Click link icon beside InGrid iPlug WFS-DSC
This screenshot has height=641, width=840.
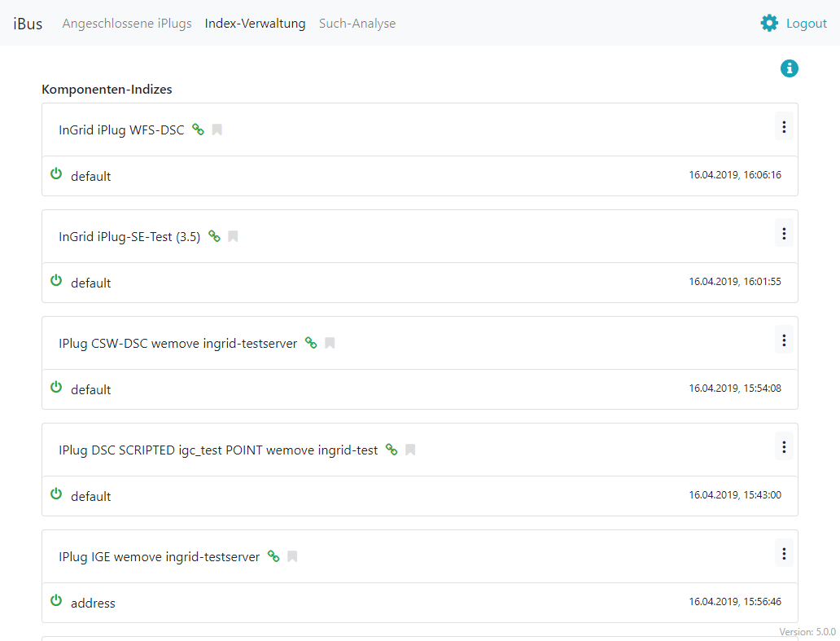[198, 130]
